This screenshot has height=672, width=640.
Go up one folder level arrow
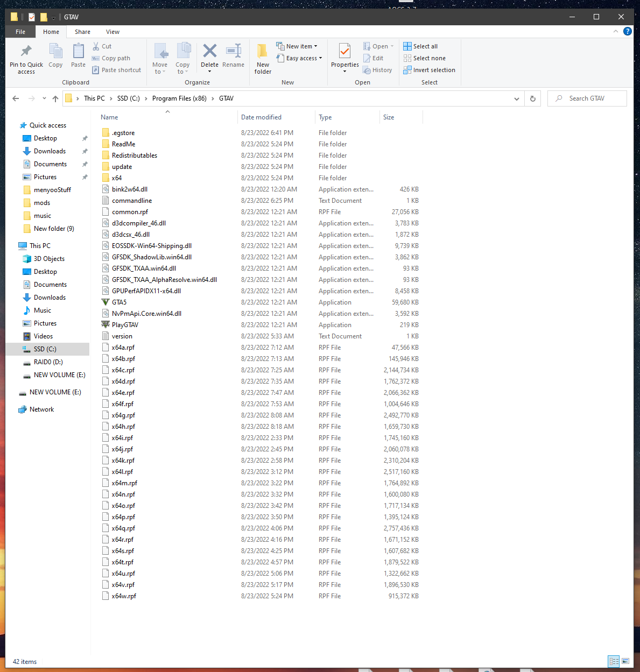pyautogui.click(x=55, y=98)
